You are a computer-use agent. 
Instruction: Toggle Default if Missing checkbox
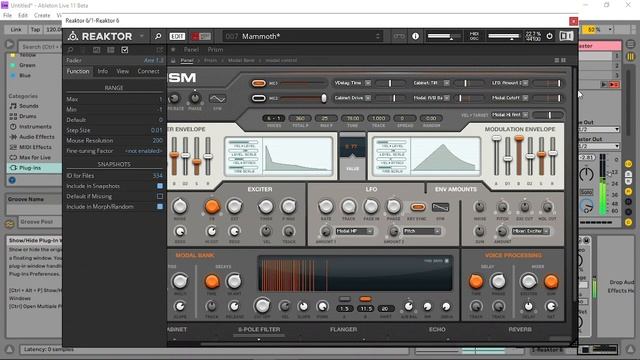160,196
